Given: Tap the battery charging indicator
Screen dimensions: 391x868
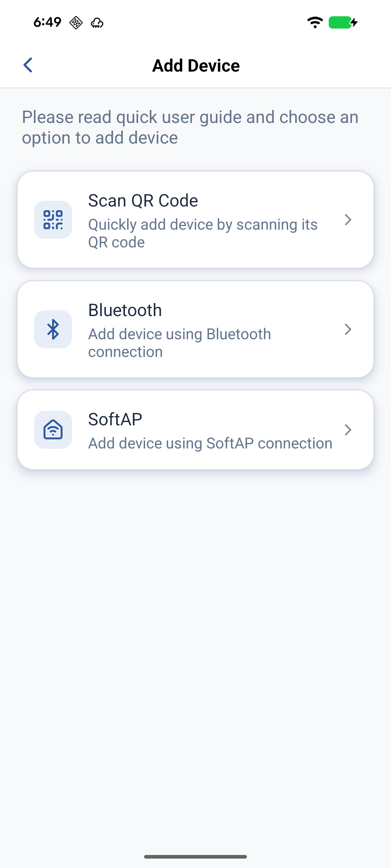Looking at the screenshot, I should (x=343, y=22).
